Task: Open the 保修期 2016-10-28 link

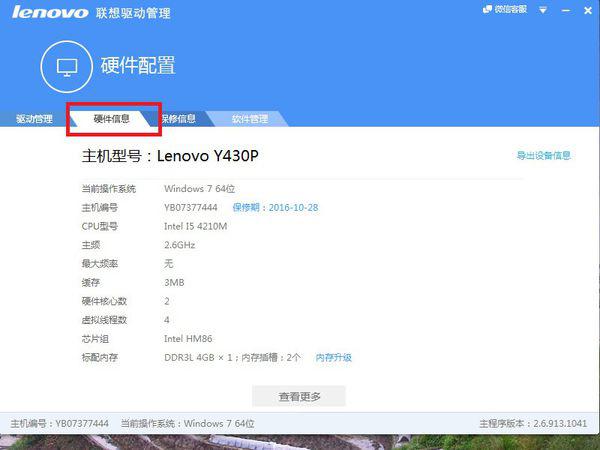Action: click(275, 208)
